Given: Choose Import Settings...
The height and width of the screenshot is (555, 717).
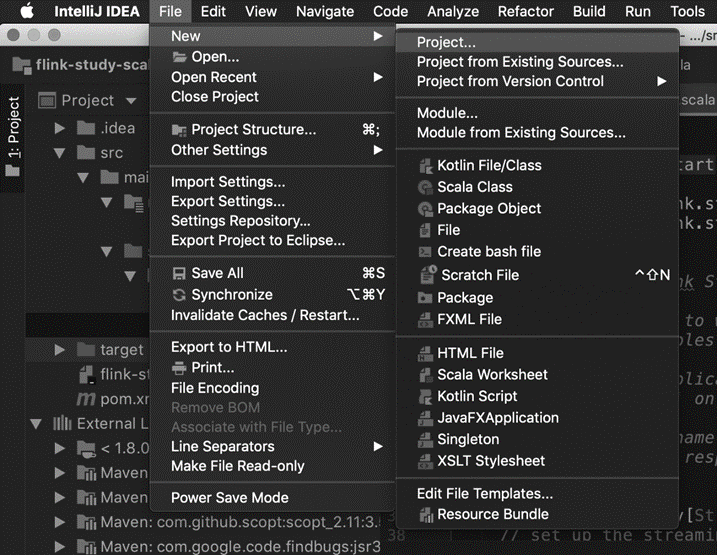Looking at the screenshot, I should [x=272, y=182].
